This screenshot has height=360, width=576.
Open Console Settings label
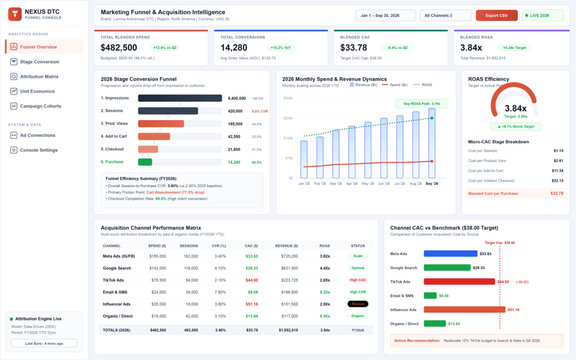click(x=39, y=150)
